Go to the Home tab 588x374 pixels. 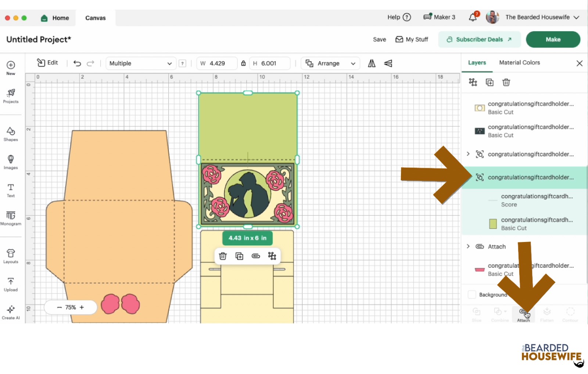(x=55, y=18)
